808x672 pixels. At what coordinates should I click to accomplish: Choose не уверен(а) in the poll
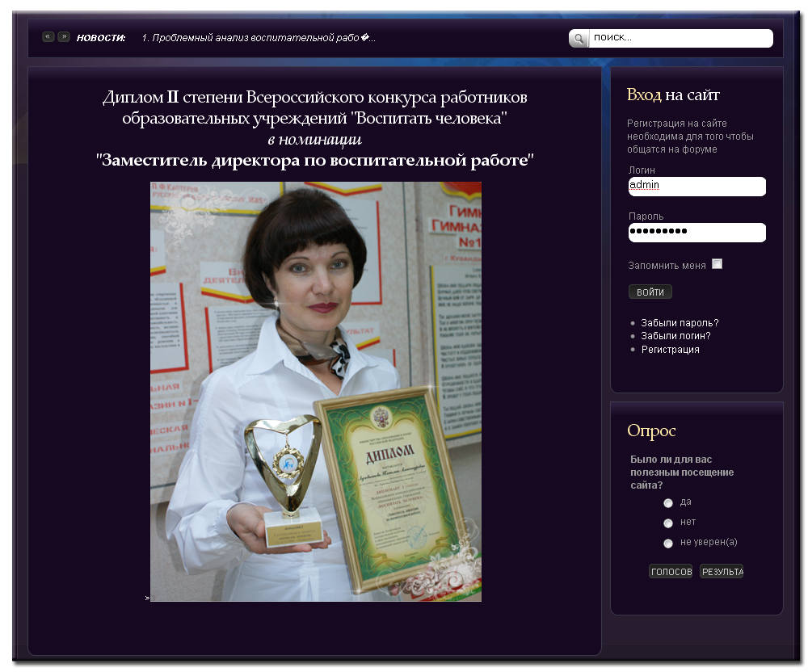[668, 543]
